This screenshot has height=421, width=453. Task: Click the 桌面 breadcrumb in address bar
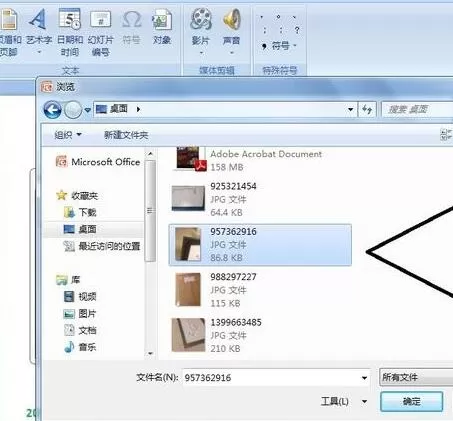coord(119,109)
